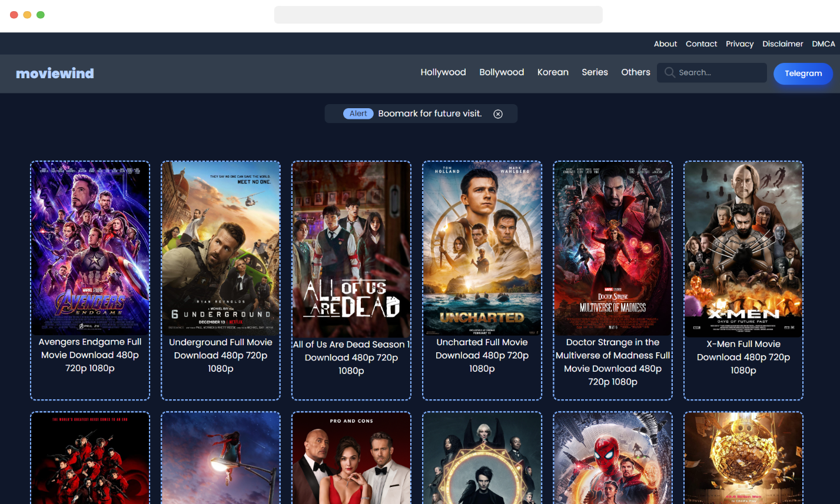The image size is (840, 504).
Task: Open the 6 Underground poster
Action: (x=221, y=249)
